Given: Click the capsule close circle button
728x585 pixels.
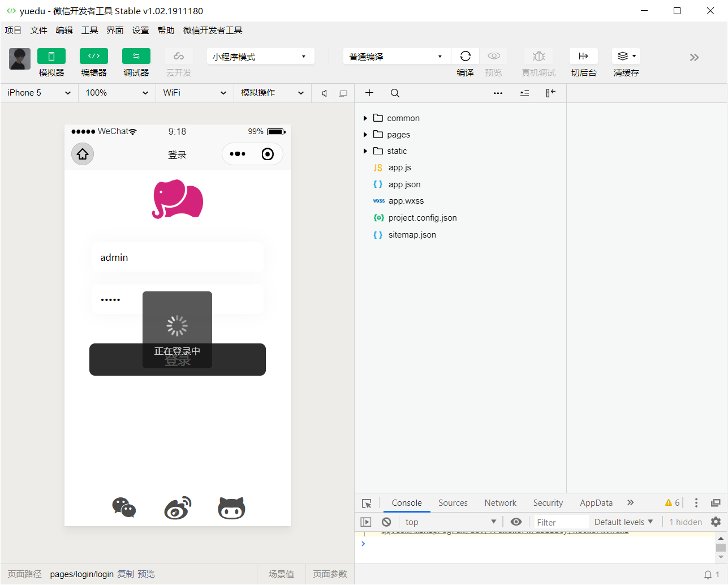Looking at the screenshot, I should click(x=268, y=154).
